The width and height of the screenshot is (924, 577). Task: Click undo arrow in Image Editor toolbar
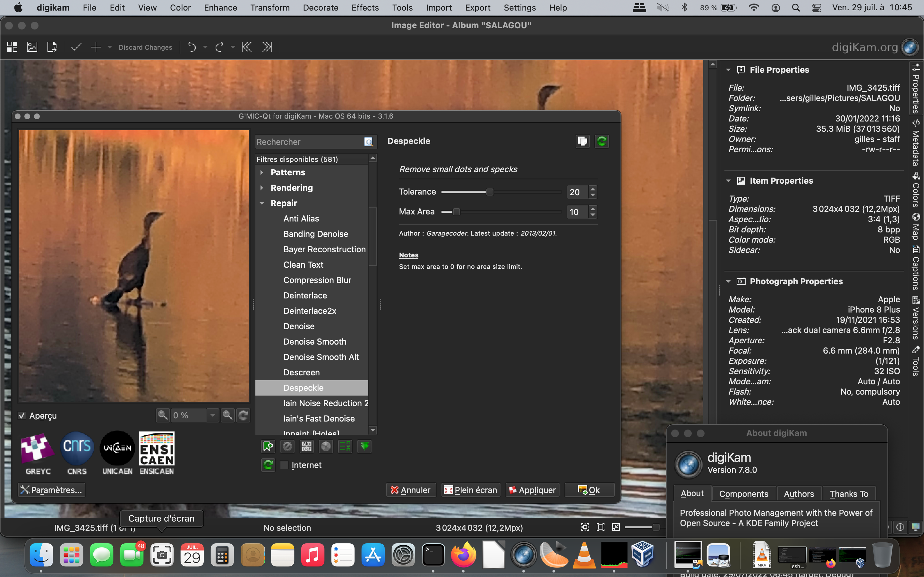pos(192,47)
